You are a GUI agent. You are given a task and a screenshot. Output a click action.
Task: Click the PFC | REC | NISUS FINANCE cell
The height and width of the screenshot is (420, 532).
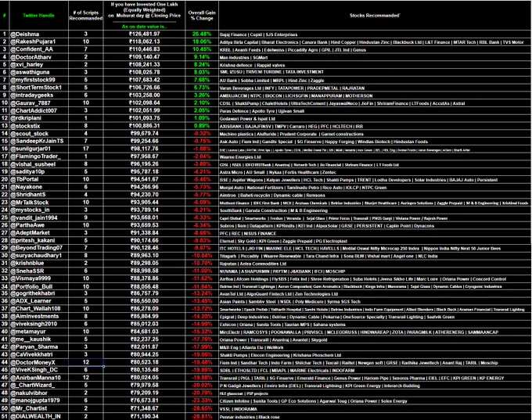[x=375, y=233]
